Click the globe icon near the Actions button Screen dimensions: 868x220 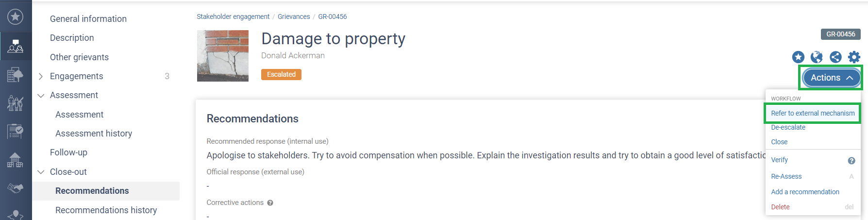(x=817, y=57)
